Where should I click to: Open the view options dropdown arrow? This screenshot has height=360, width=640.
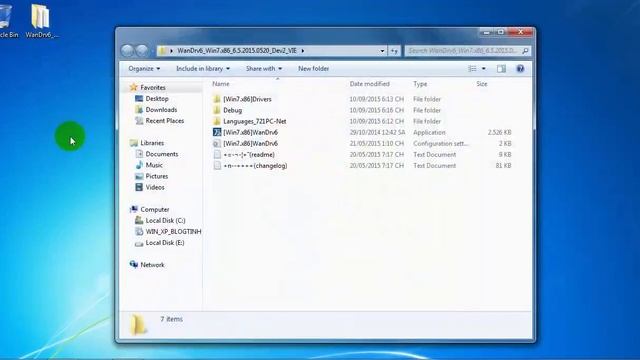coord(484,69)
